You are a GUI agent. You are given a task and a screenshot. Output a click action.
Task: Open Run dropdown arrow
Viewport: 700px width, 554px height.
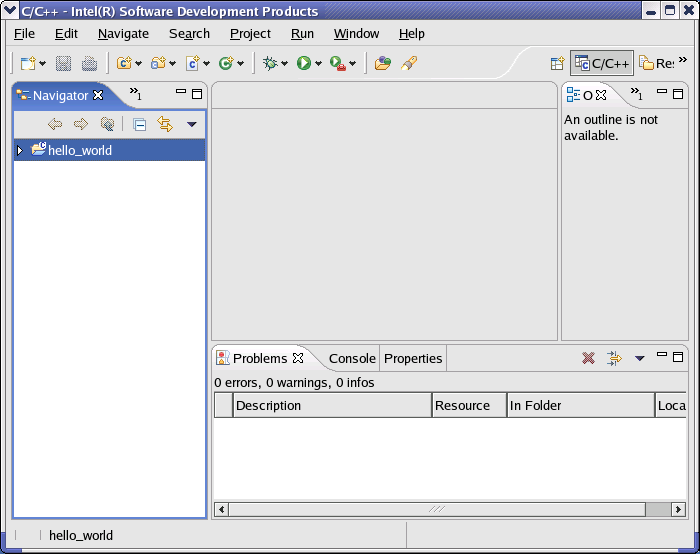[318, 64]
